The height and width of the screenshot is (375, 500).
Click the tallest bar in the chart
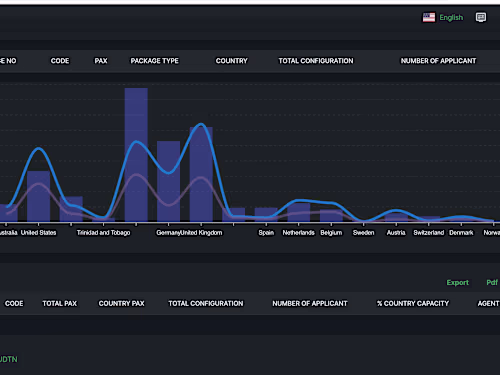136,155
